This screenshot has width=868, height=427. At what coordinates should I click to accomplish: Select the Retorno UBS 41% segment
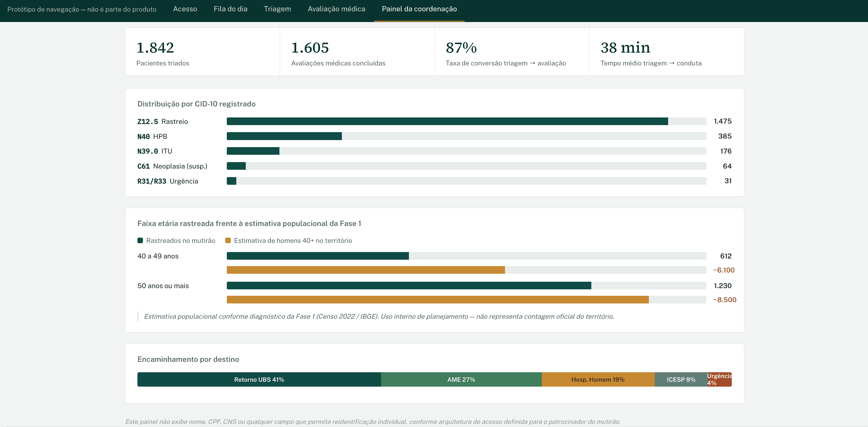tap(259, 380)
